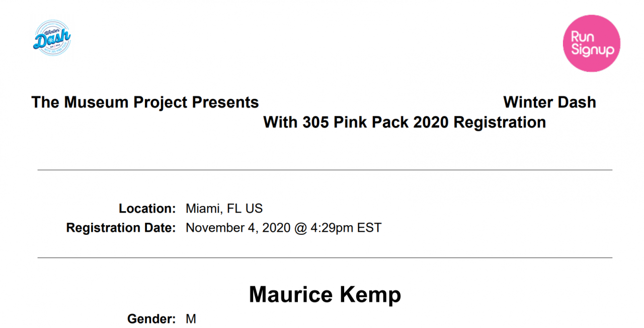
Task: Click the pink RunSignup logo
Action: [x=591, y=43]
